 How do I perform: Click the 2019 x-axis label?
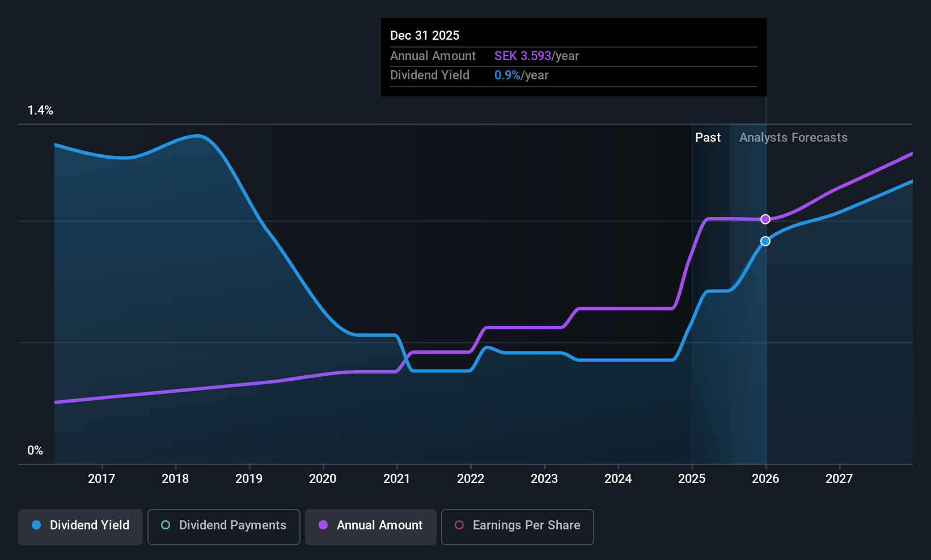(x=249, y=479)
